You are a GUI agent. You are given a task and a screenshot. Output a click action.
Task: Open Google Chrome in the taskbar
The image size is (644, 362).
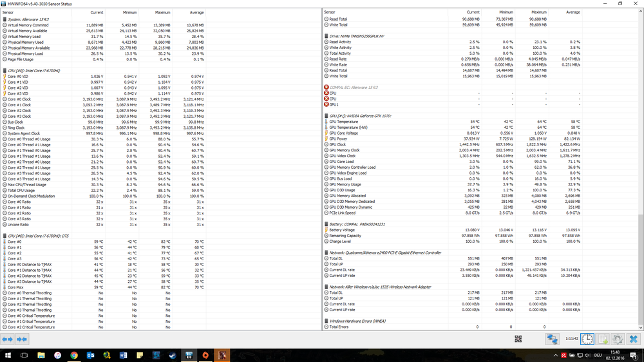click(x=74, y=355)
